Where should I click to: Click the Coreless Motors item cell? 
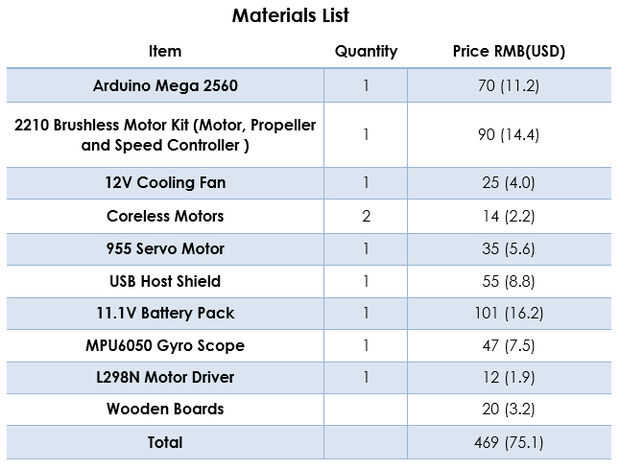[x=165, y=216]
